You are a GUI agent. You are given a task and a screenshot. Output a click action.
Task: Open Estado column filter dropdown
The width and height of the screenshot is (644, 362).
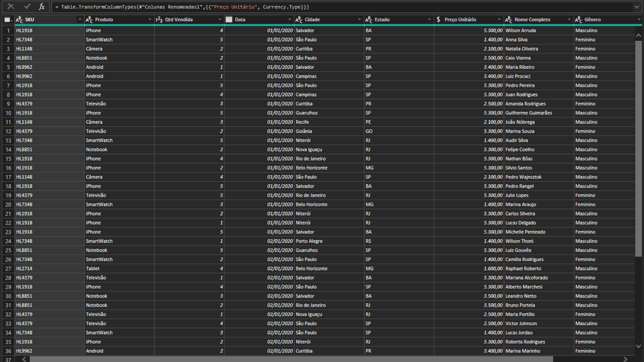[429, 20]
